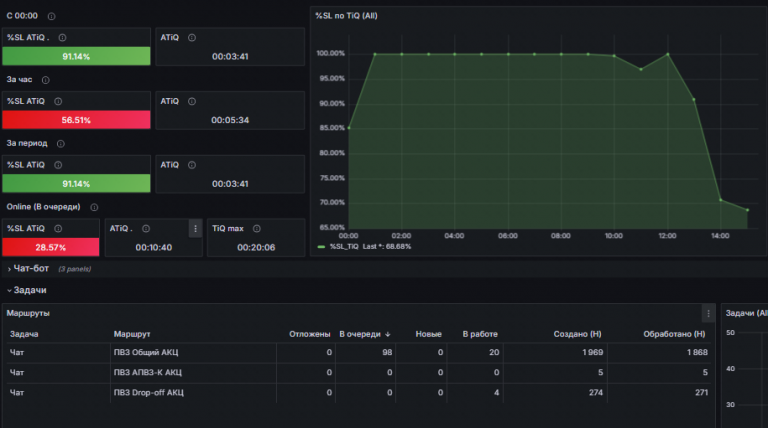
Task: Click info icon of %SL ATiQ panel showing 56.51%
Action: pos(58,101)
